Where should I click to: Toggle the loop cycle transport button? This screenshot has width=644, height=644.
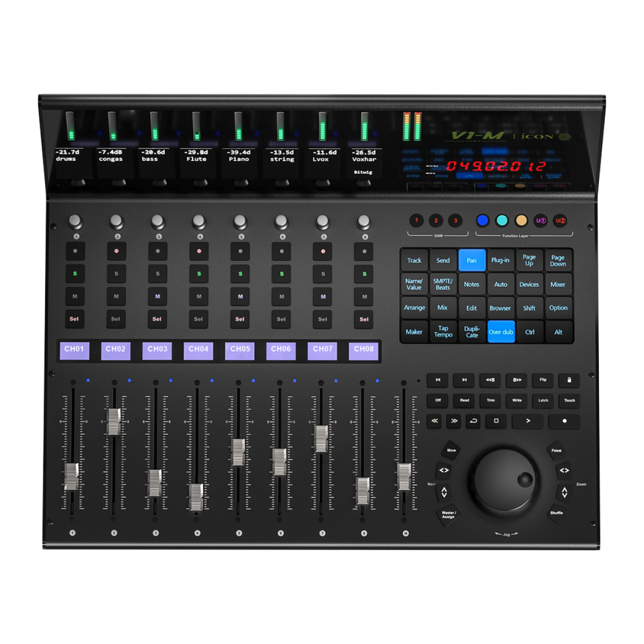(x=473, y=421)
